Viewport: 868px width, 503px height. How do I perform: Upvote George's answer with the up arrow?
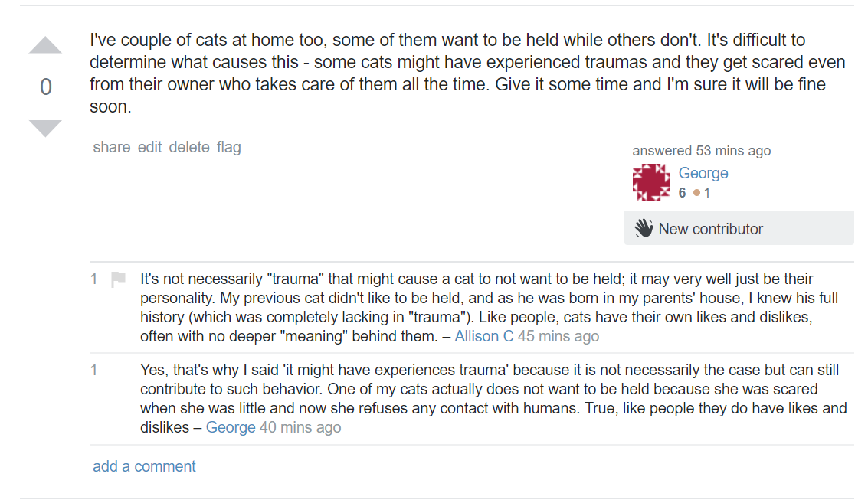pyautogui.click(x=45, y=45)
